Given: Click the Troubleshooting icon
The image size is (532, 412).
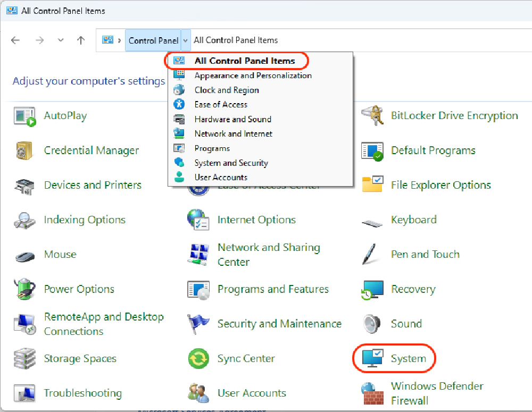Looking at the screenshot, I should point(24,393).
